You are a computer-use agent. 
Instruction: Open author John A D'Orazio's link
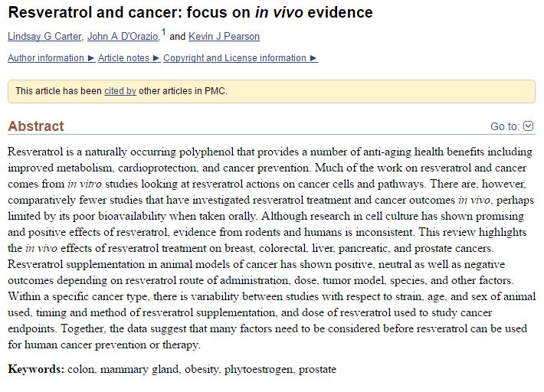pyautogui.click(x=123, y=37)
